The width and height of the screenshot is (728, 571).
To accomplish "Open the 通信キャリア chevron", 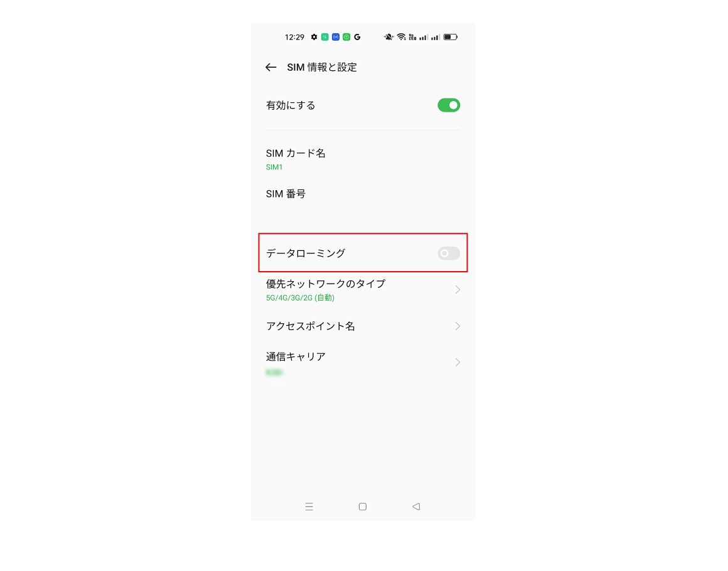I will point(458,363).
